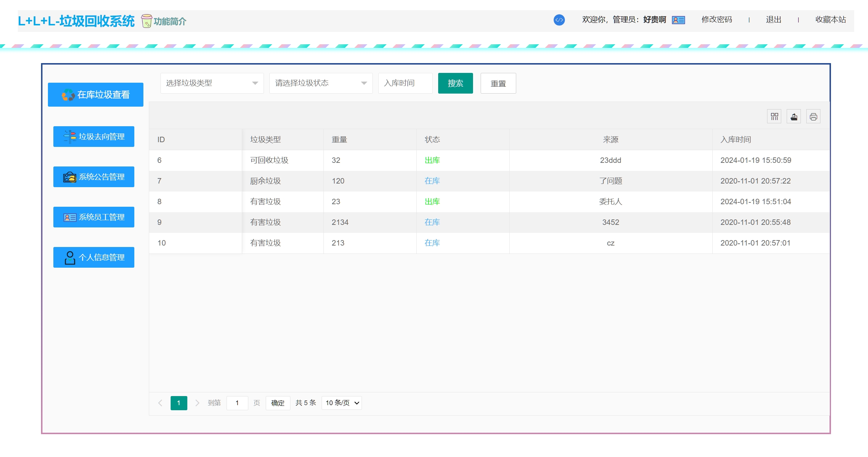Click the grid view icon
The image size is (868, 457).
click(774, 117)
